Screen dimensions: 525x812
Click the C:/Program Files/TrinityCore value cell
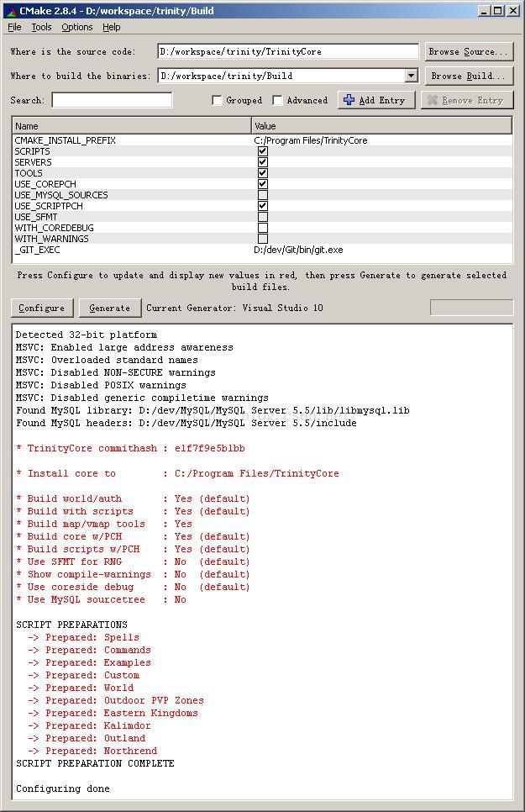[x=311, y=140]
